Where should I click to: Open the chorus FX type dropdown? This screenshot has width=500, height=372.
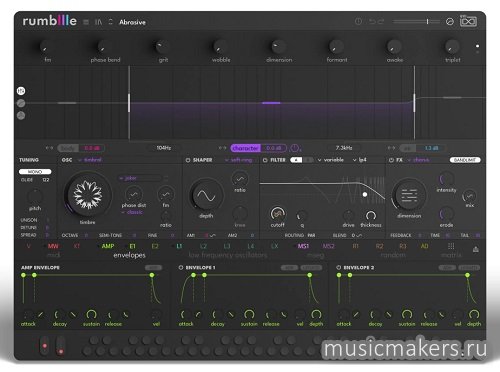tap(418, 160)
